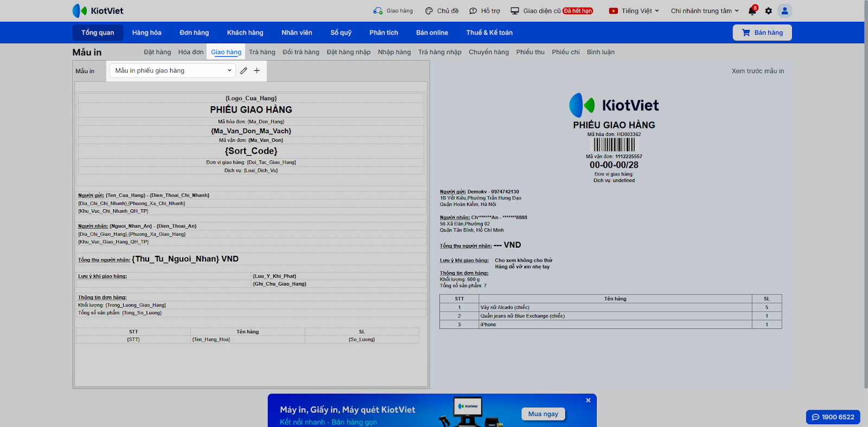This screenshot has width=868, height=427.
Task: Open Bán online menu
Action: click(432, 33)
